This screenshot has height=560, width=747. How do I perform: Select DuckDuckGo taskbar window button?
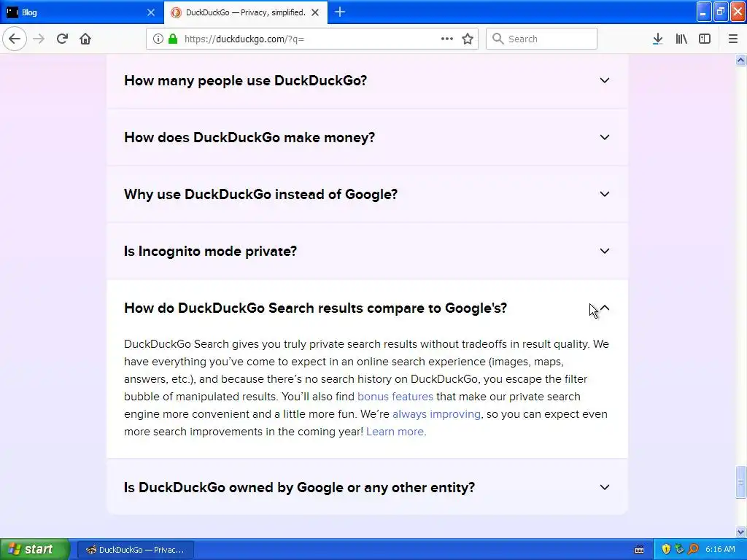click(135, 550)
